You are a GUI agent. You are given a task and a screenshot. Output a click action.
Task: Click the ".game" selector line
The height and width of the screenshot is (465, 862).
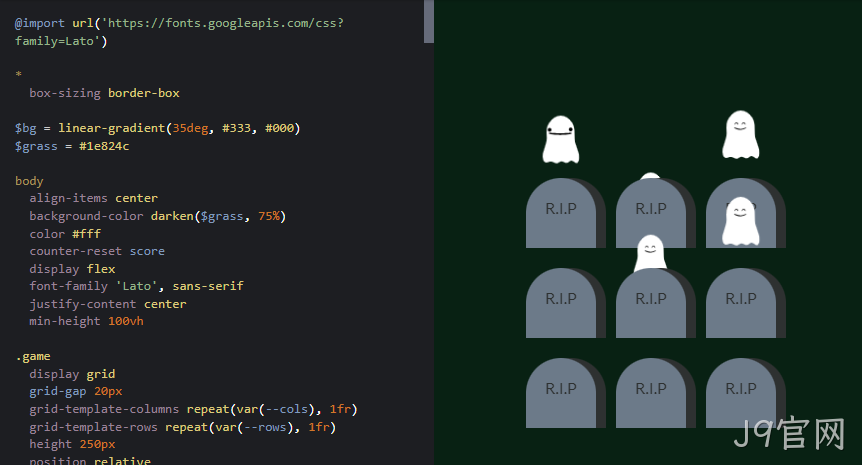click(33, 356)
